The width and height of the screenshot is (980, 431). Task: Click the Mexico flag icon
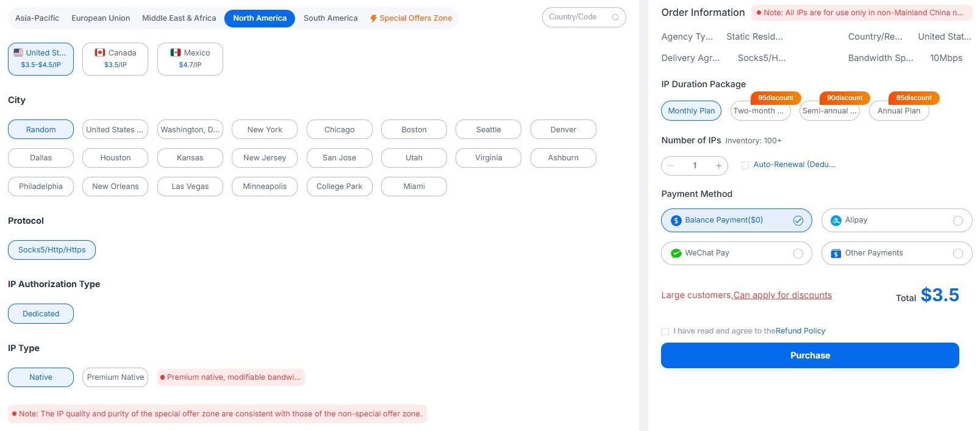(176, 52)
